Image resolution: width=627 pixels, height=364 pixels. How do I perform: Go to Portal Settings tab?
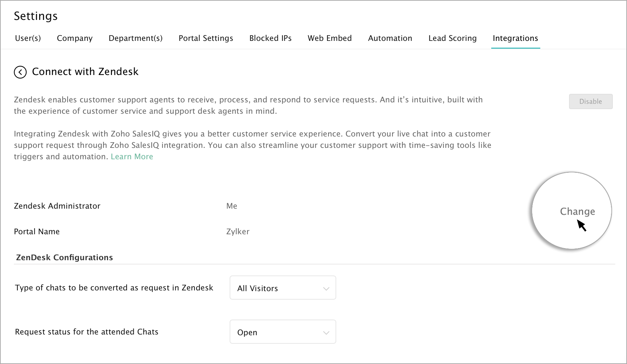click(x=206, y=38)
